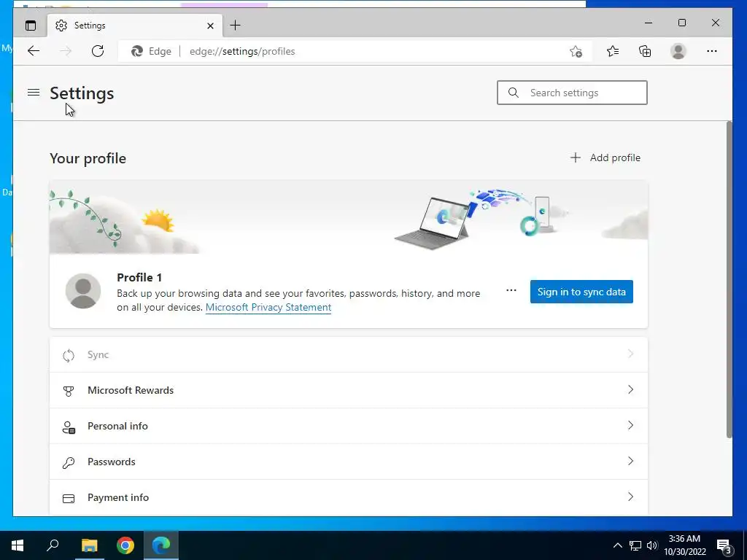The width and height of the screenshot is (747, 560).
Task: Add this page to favorites star icon
Action: [x=576, y=51]
